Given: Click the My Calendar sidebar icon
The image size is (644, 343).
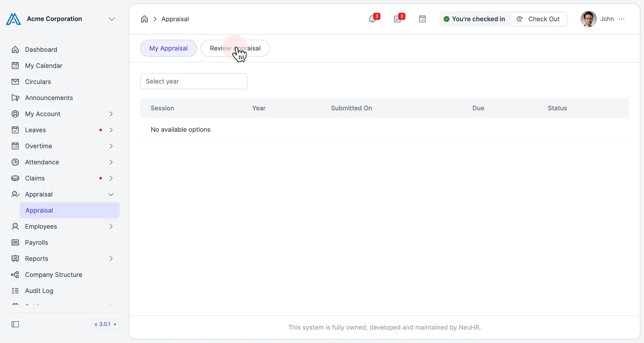Looking at the screenshot, I should pos(15,66).
